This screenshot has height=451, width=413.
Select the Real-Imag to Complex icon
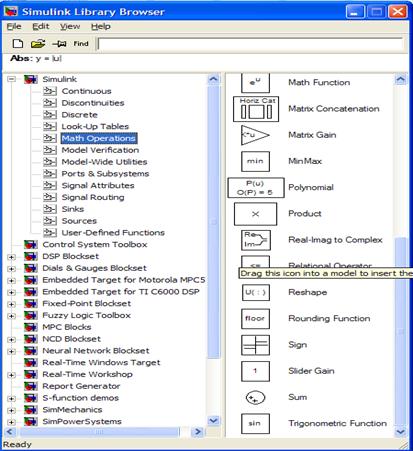click(256, 240)
